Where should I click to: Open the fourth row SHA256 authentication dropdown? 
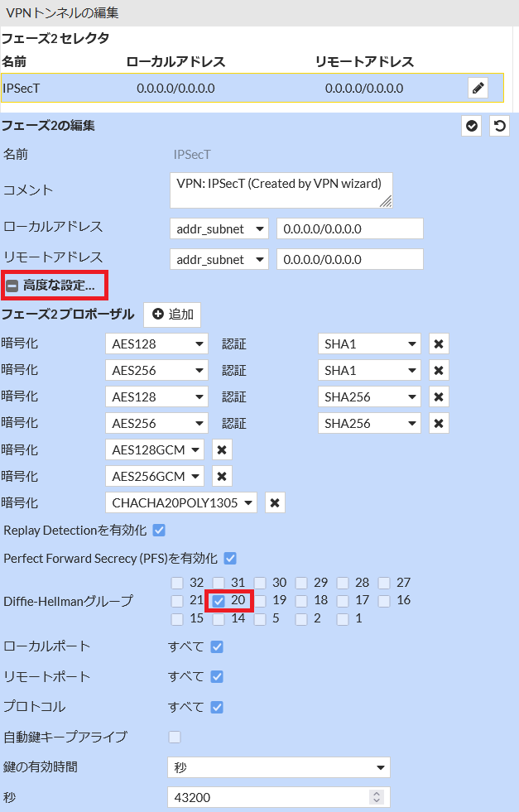369,423
